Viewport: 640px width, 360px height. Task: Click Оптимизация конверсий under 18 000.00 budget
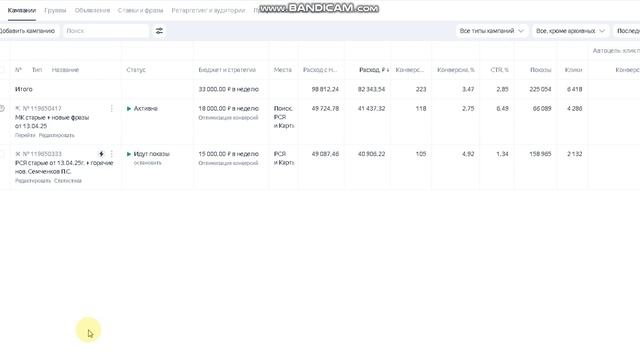point(228,118)
